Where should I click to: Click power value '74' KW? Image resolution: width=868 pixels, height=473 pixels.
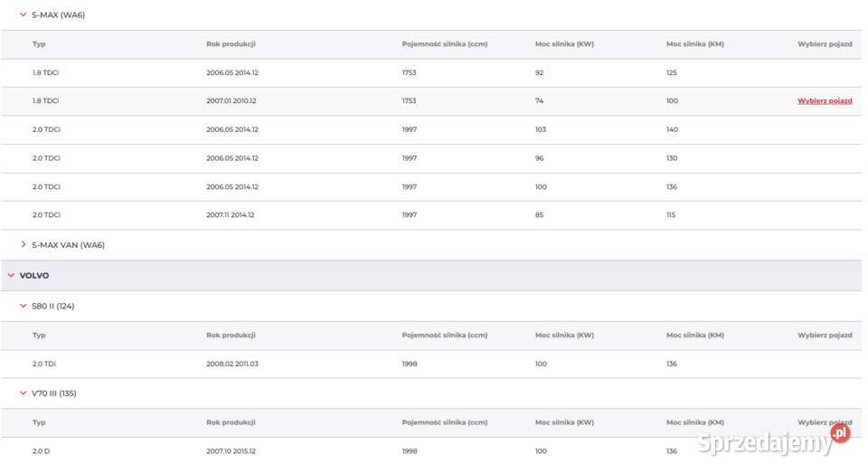[x=539, y=100]
